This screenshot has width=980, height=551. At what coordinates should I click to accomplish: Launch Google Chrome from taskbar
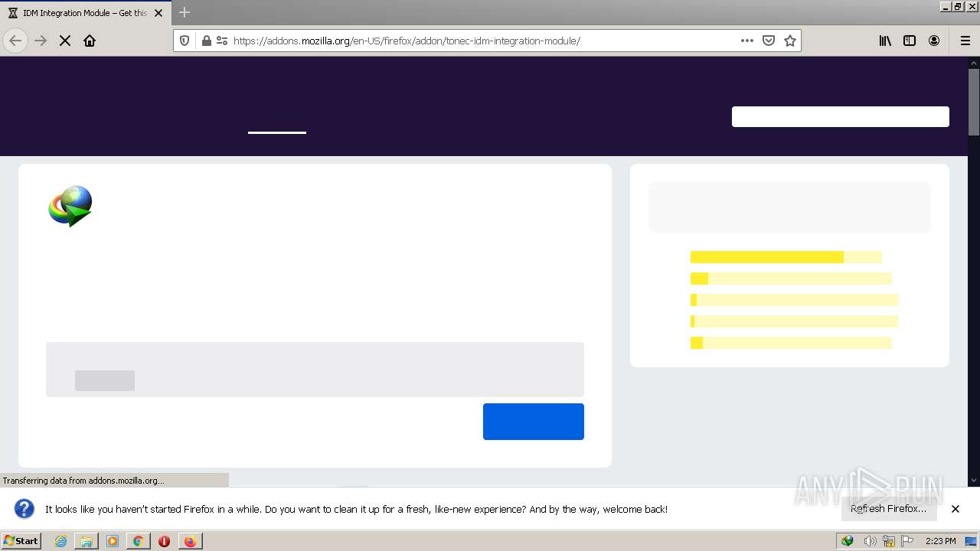(138, 541)
